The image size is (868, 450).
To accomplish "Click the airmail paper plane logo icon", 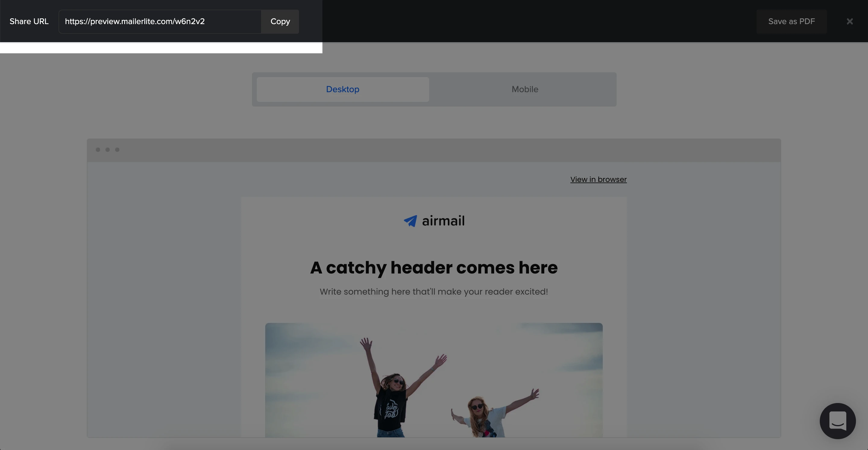I will tap(410, 221).
